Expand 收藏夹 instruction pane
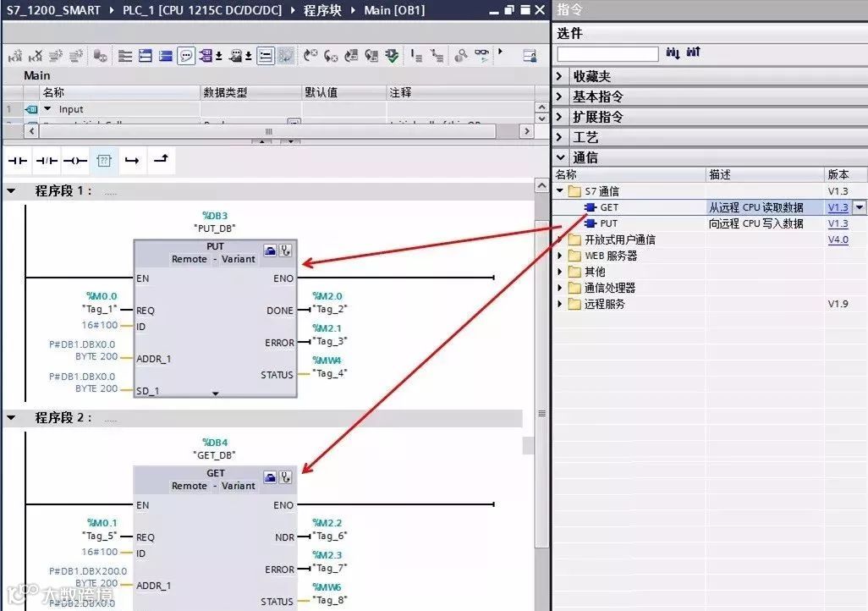Viewport: 868px width, 611px height. pos(560,76)
